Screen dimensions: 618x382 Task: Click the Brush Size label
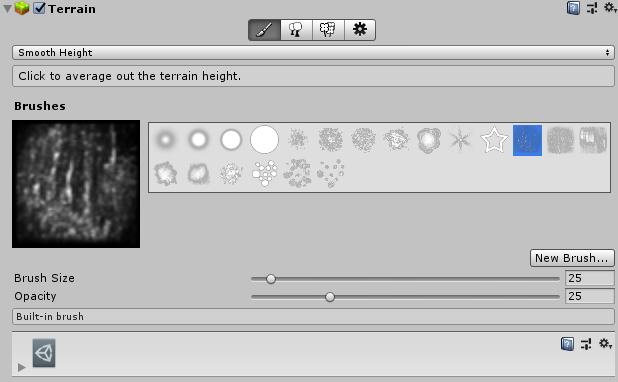(44, 278)
